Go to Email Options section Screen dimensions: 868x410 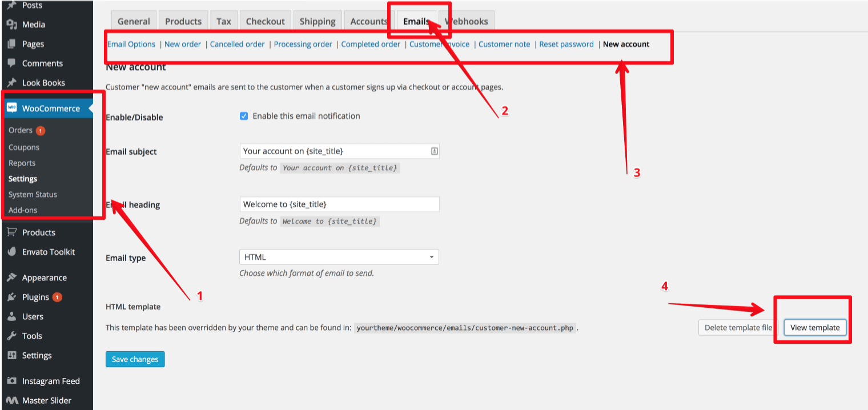(x=131, y=44)
